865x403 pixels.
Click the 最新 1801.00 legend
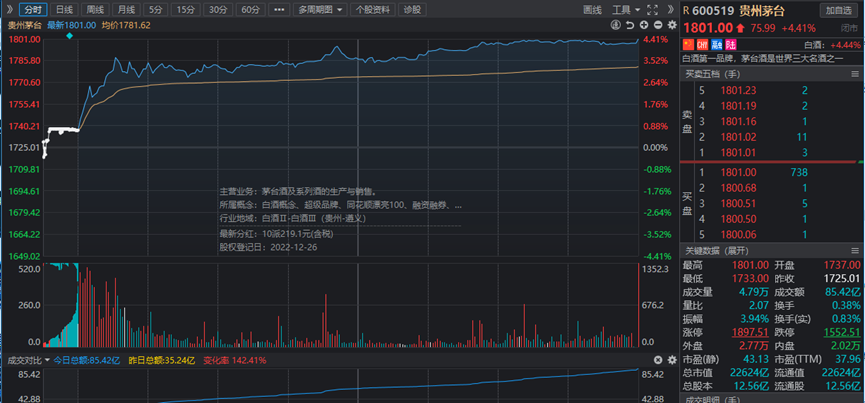72,25
